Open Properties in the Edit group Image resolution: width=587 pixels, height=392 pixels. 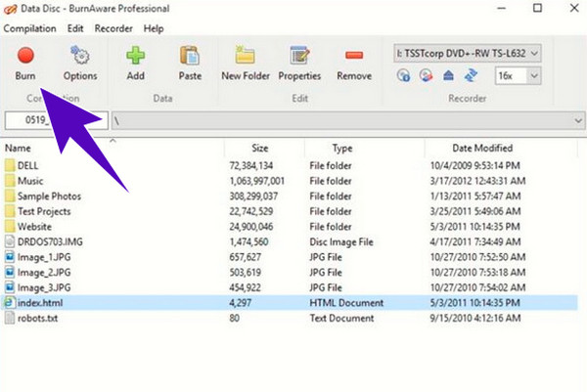click(299, 64)
